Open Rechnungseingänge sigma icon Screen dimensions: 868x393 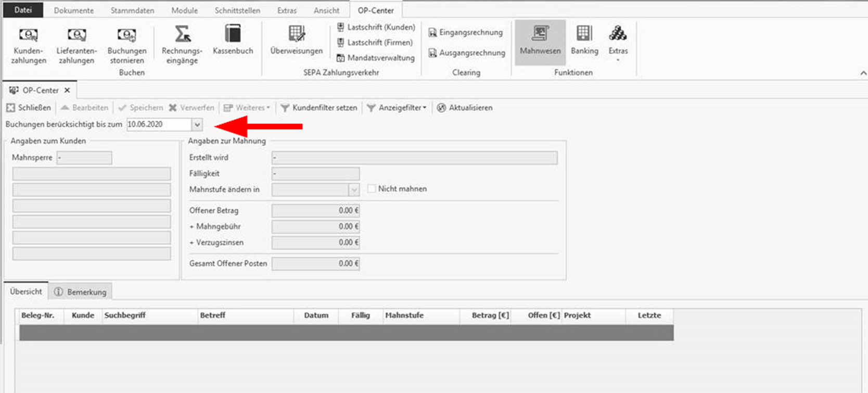click(x=182, y=45)
